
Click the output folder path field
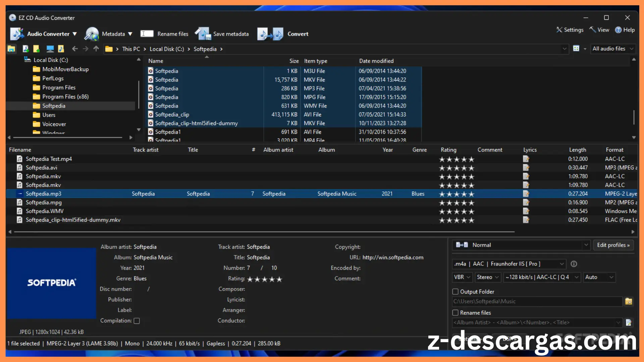tap(537, 301)
